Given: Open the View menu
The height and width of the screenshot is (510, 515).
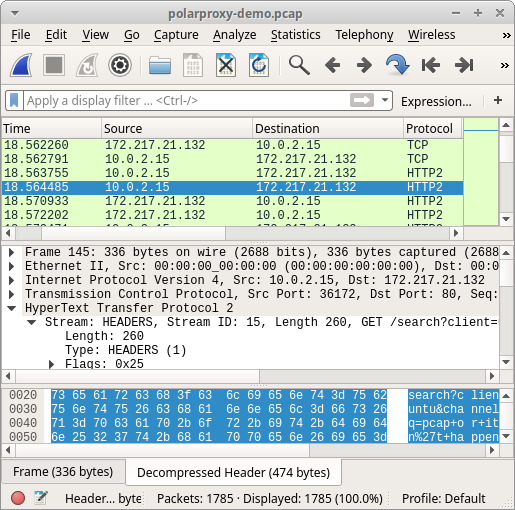Looking at the screenshot, I should 95,35.
